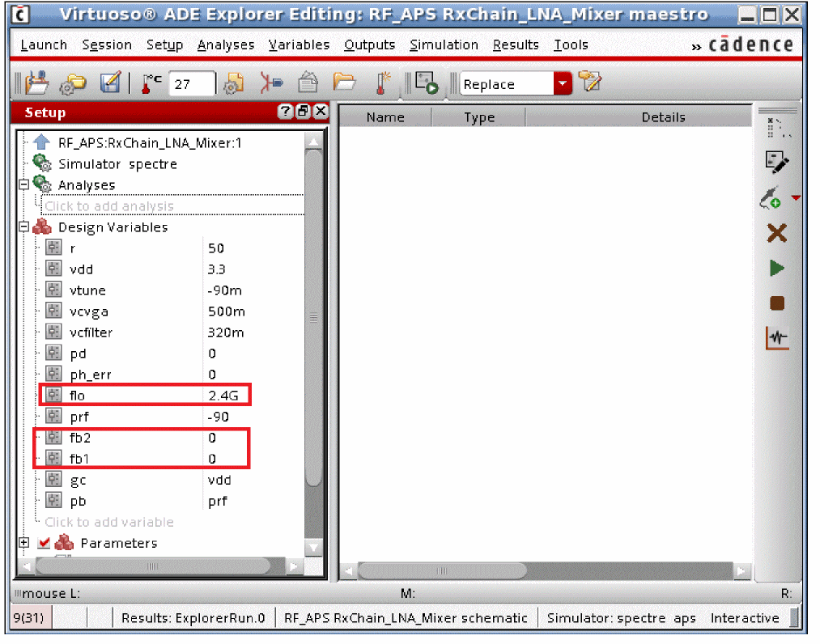
Task: Open the plot waveform icon
Action: (776, 338)
